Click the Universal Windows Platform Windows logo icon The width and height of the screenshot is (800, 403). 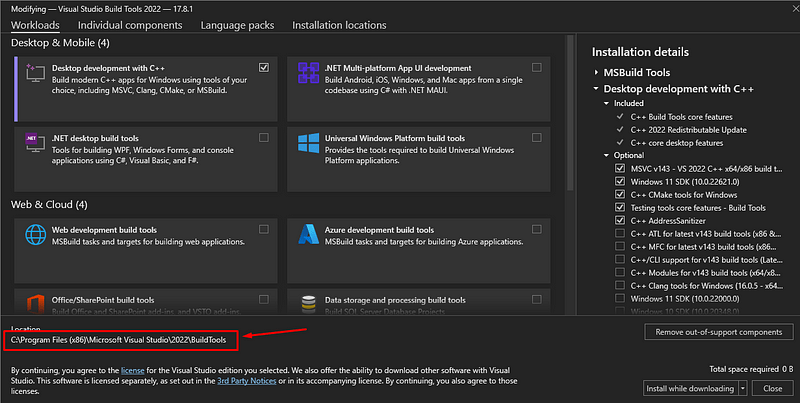pyautogui.click(x=308, y=143)
